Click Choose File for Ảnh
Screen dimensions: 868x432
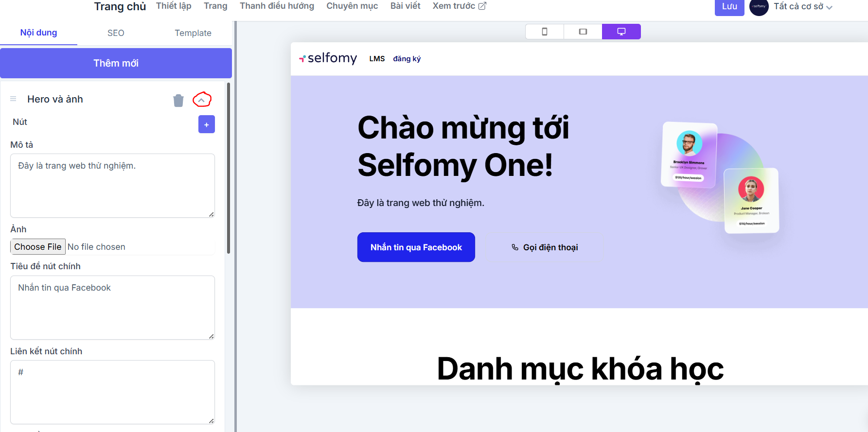[38, 247]
